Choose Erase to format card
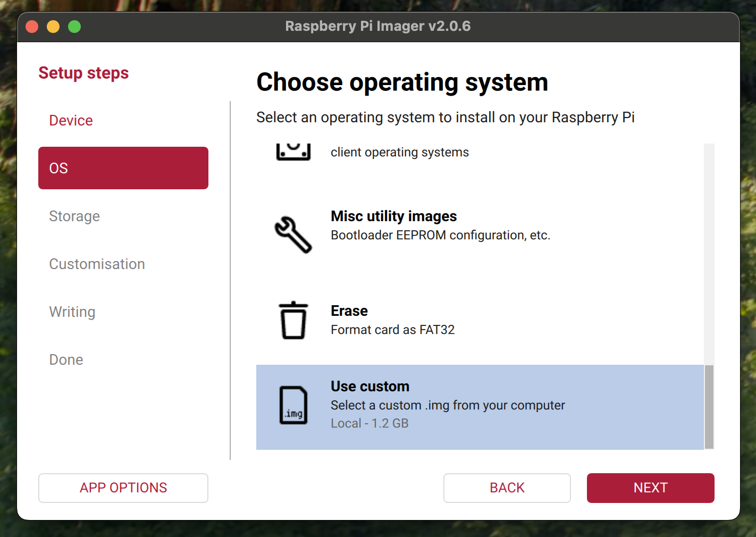The image size is (756, 537). [x=480, y=320]
